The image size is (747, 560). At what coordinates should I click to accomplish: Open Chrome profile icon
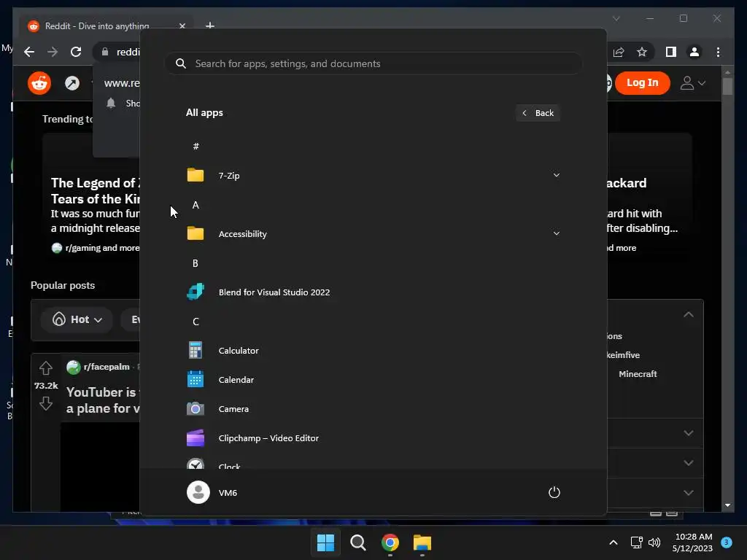coord(694,52)
